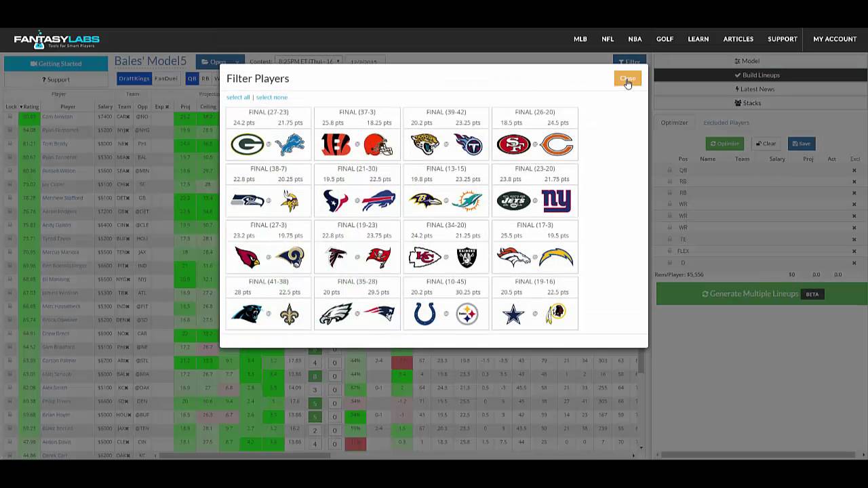Click the 'select all' link
The width and height of the screenshot is (868, 488).
tap(238, 97)
